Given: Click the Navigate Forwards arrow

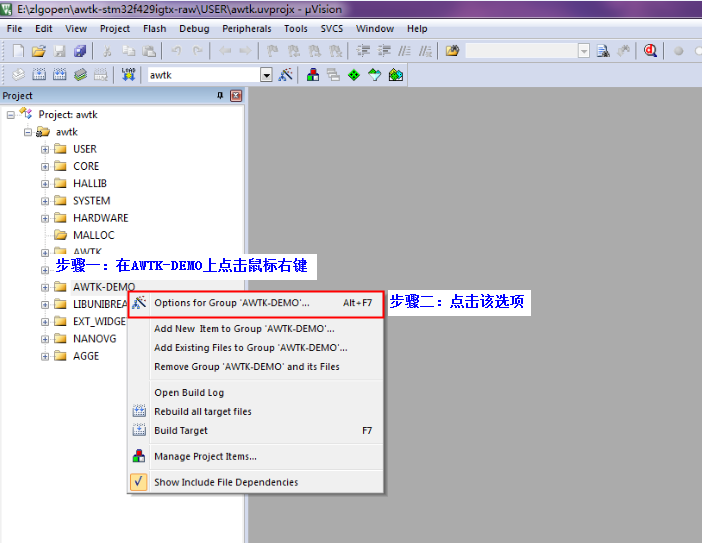Looking at the screenshot, I should [x=245, y=51].
